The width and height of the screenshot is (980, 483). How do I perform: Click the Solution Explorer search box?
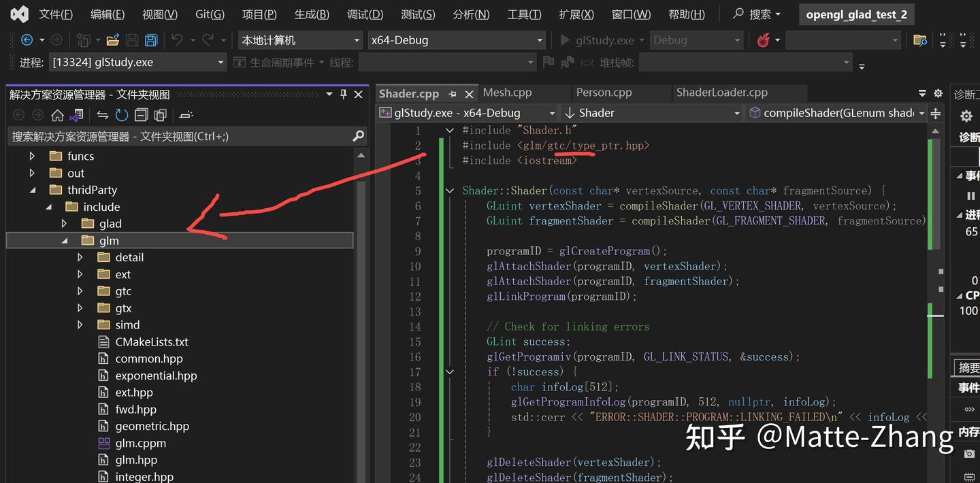point(170,137)
